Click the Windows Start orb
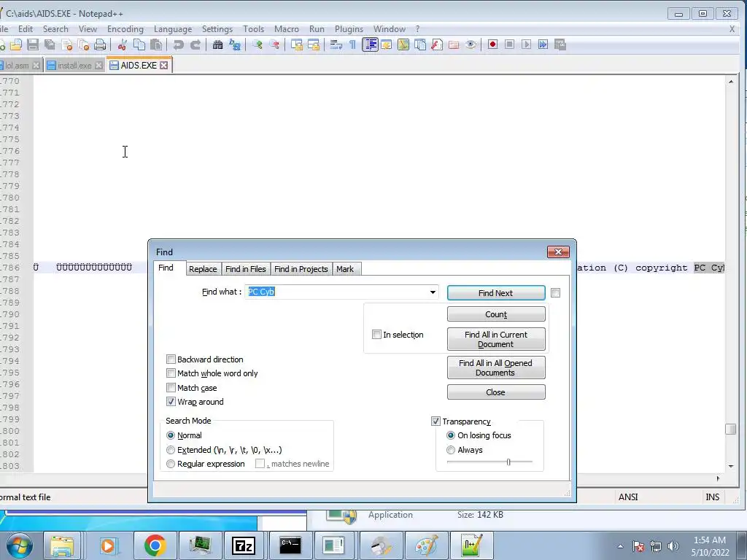This screenshot has height=560, width=747. tap(20, 545)
